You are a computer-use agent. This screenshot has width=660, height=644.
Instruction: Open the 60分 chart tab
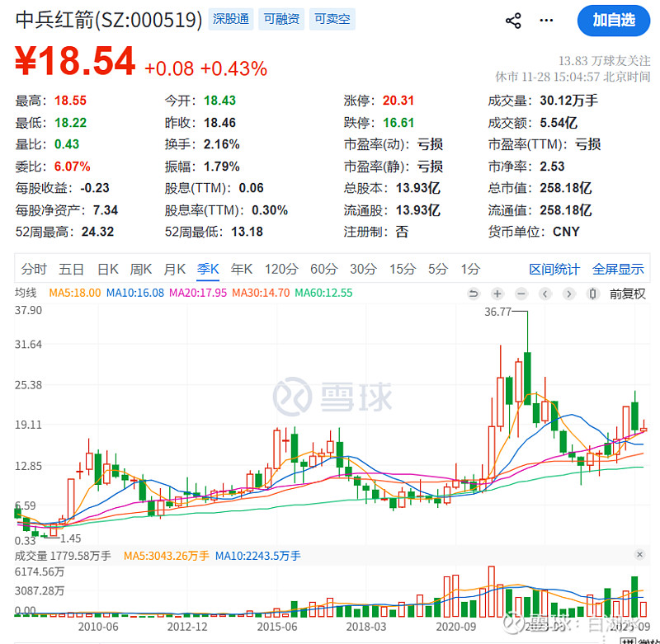323,269
